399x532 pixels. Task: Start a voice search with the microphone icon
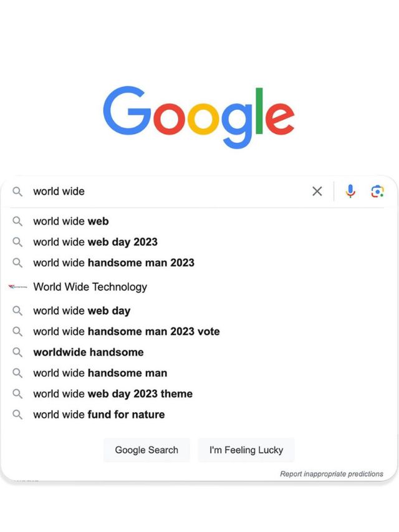[350, 191]
